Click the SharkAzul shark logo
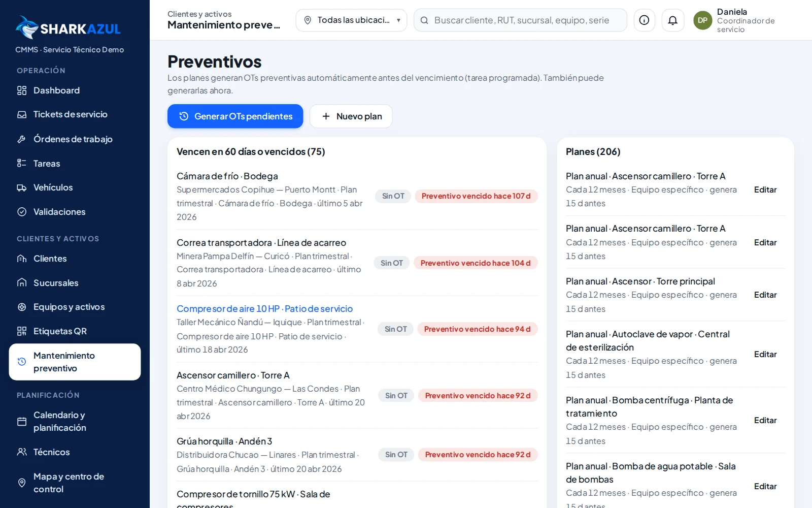Viewport: 812px width, 508px height. click(27, 27)
